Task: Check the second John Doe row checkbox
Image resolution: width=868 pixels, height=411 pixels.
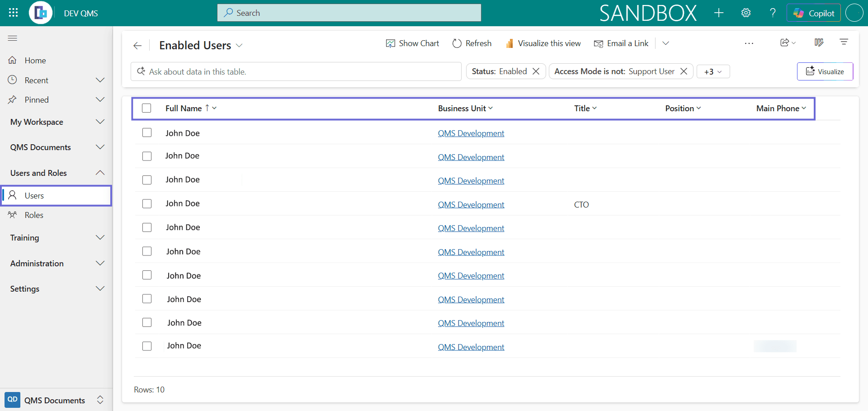Action: click(147, 156)
